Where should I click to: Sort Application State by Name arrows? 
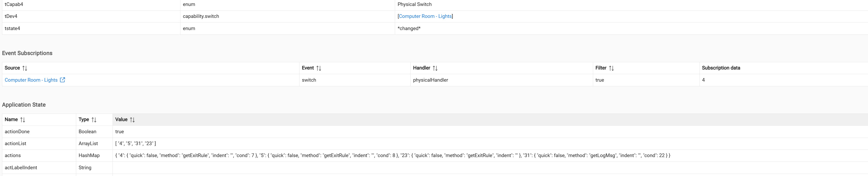(x=23, y=120)
